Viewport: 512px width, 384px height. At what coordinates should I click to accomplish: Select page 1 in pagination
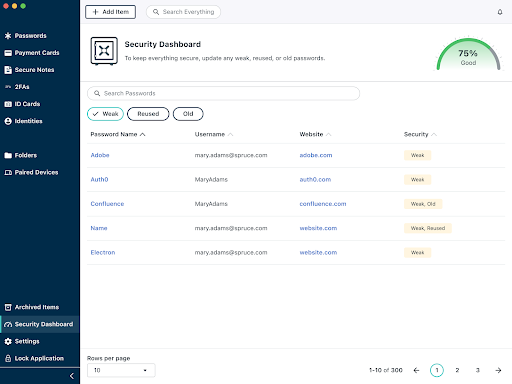pos(437,370)
